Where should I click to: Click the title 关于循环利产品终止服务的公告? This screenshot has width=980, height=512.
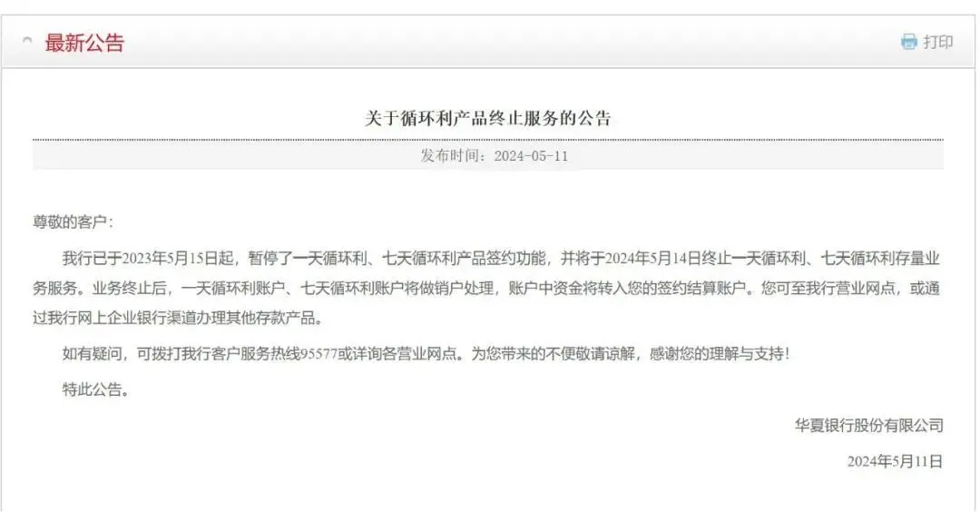(x=487, y=117)
